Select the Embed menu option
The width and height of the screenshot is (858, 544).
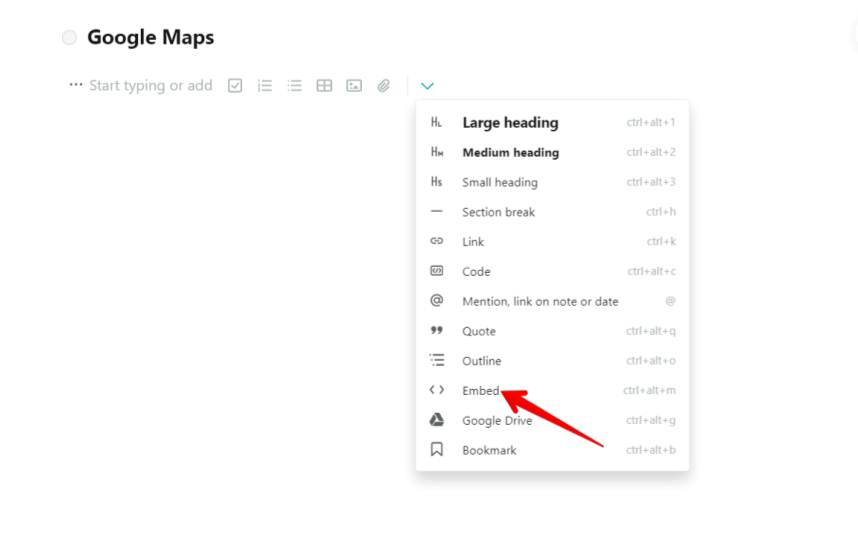point(553,390)
